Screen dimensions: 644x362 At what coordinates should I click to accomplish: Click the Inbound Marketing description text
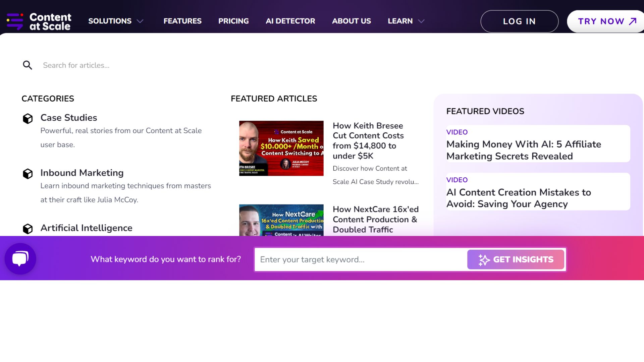pyautogui.click(x=126, y=193)
